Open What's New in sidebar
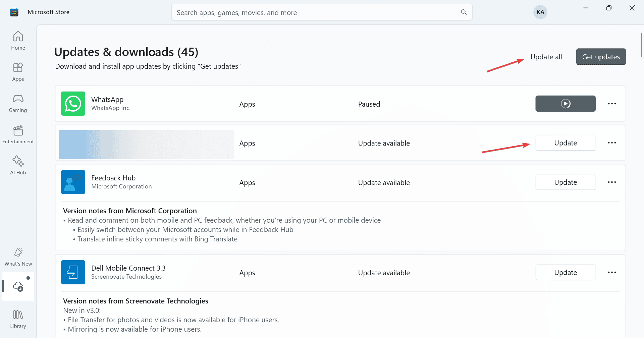Screen dimensions: 644x338 (18, 257)
